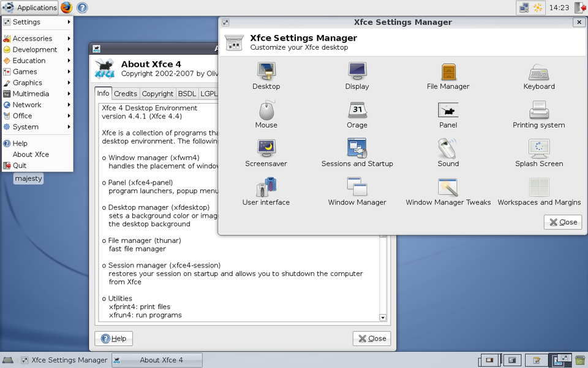This screenshot has width=588, height=368.
Task: Select Accessories in the Applications menu
Action: tap(37, 39)
